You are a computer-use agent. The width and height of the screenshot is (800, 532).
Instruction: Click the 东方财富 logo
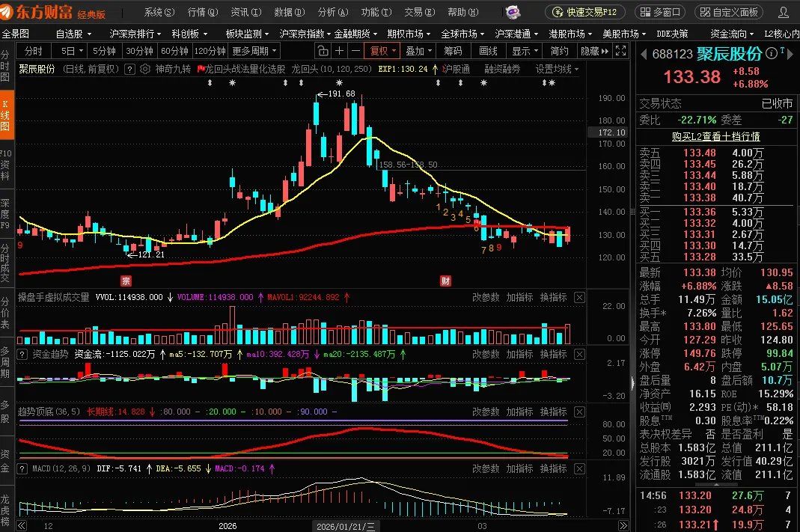53,12
